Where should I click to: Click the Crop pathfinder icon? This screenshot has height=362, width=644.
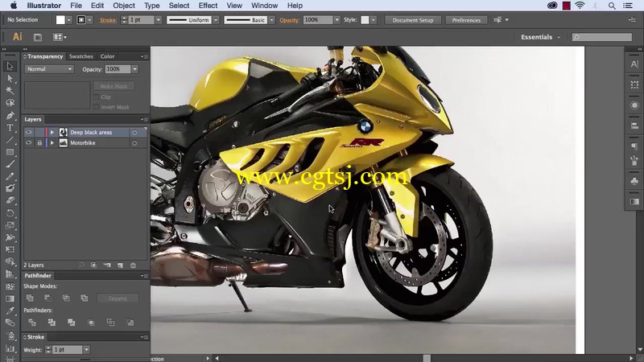pyautogui.click(x=91, y=323)
